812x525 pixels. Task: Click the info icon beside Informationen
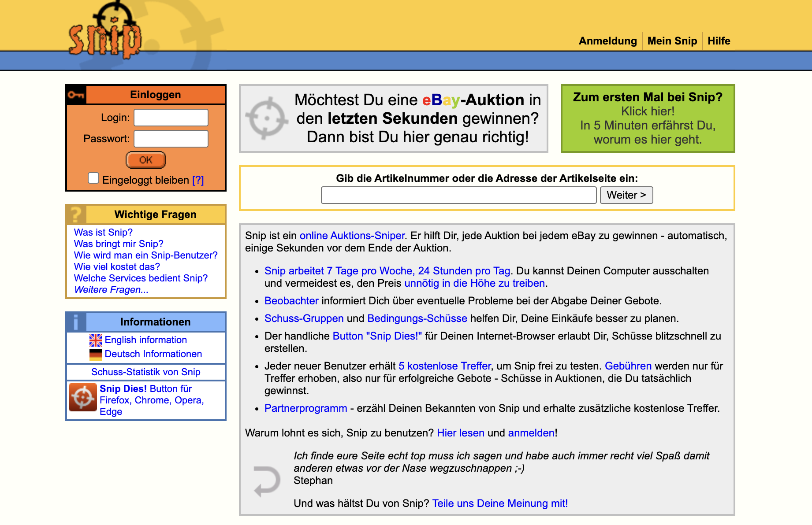click(x=76, y=322)
